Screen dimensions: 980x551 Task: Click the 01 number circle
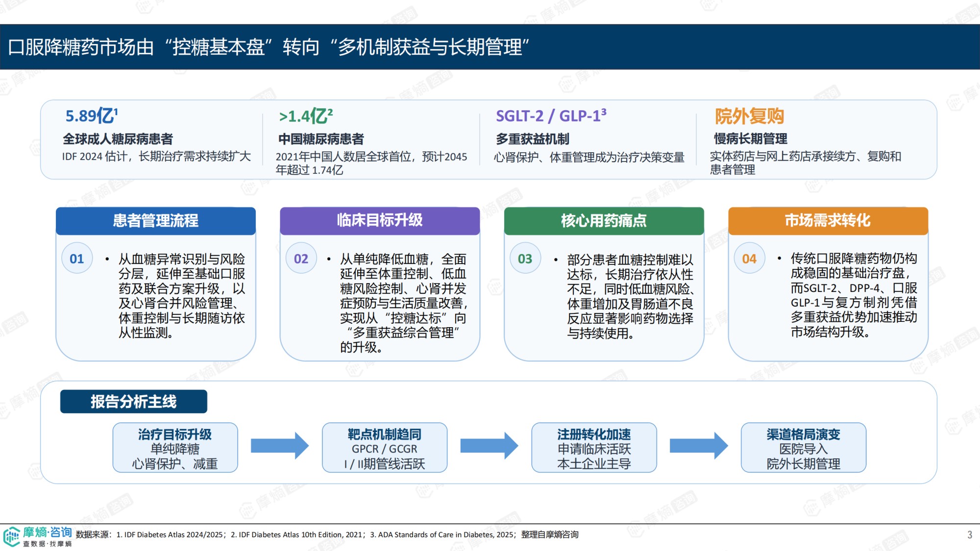click(77, 258)
